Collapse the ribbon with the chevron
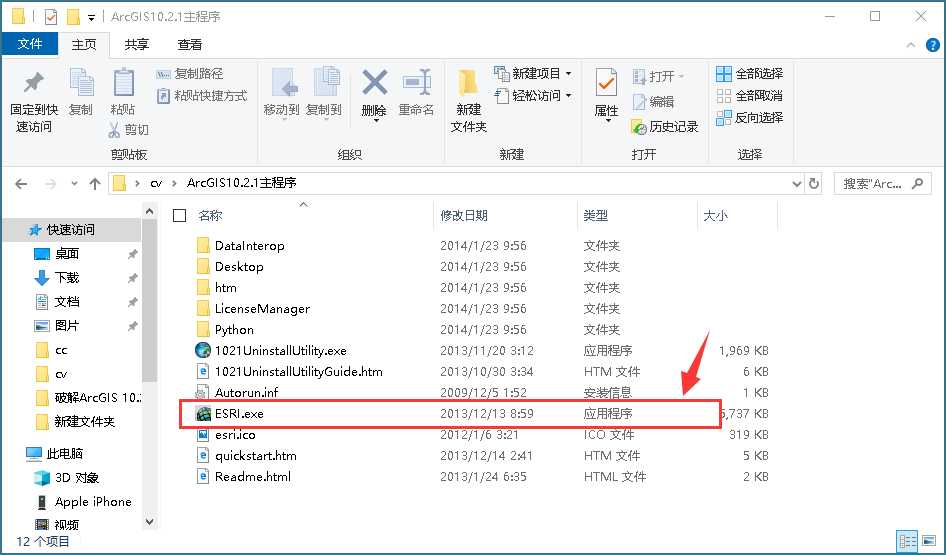The image size is (946, 555). pos(910,45)
